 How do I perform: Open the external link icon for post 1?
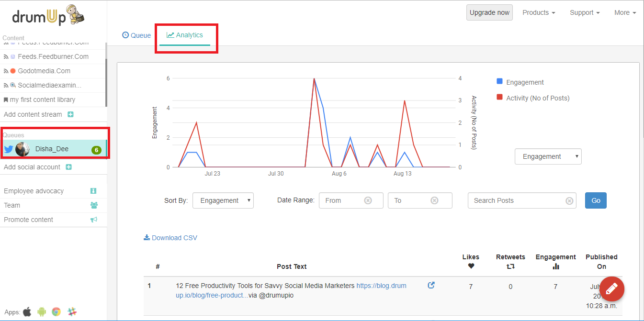(431, 286)
